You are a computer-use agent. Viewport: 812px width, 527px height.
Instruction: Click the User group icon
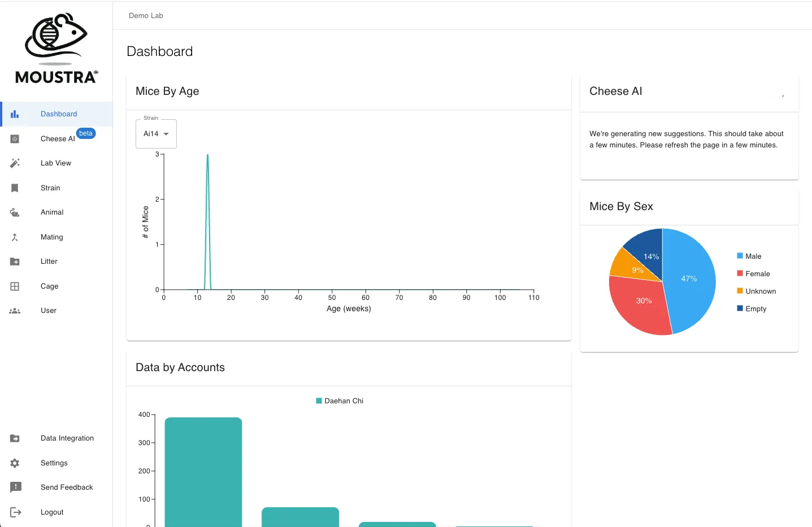tap(15, 310)
